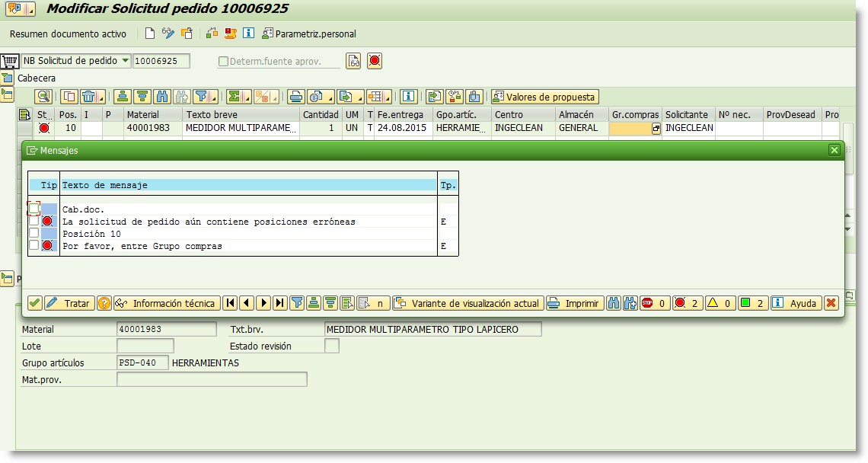868x463 pixels.
Task: Select Imprimir in the Mensajes dialog
Action: pyautogui.click(x=576, y=302)
